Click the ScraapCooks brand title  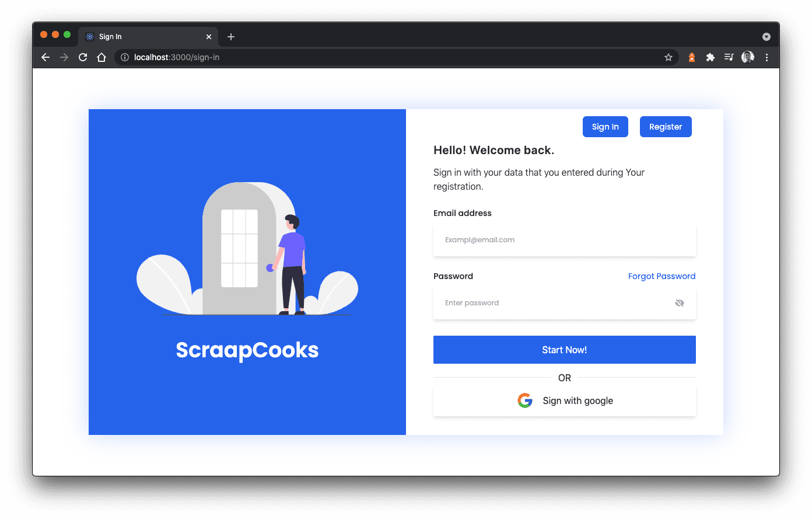pos(247,350)
